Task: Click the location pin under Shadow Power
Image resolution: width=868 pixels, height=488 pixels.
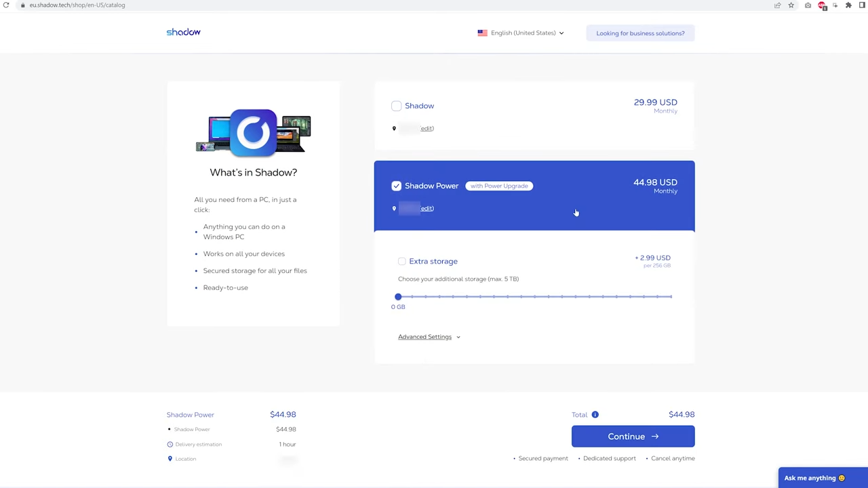Action: pos(394,208)
